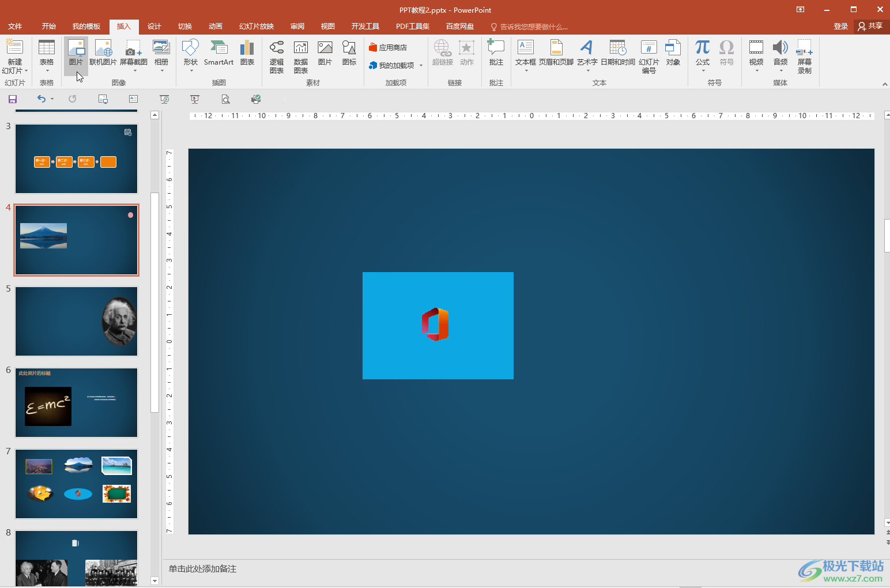
Task: Open the 百度网盘 tab
Action: pyautogui.click(x=460, y=27)
